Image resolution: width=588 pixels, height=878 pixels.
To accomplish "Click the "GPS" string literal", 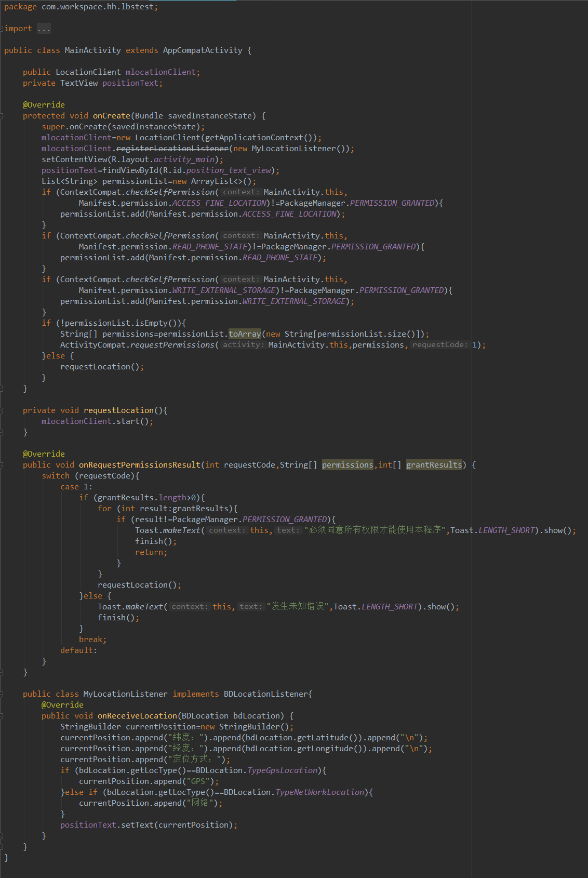I will (198, 781).
